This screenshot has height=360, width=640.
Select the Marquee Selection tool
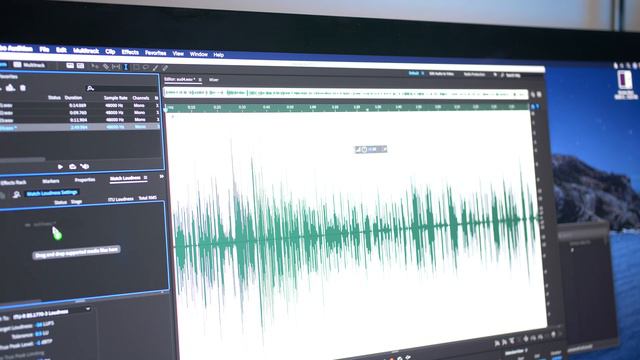point(136,67)
